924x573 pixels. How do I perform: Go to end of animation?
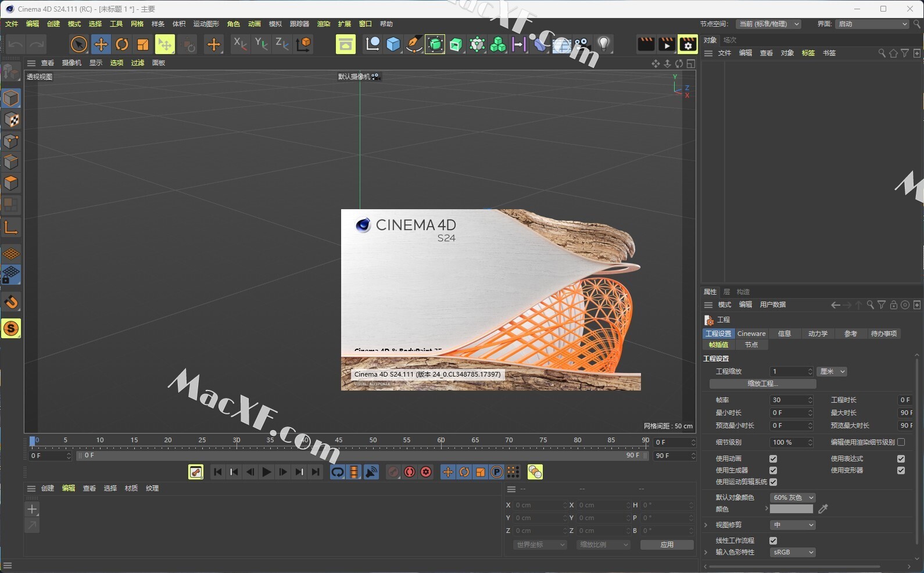coord(316,472)
